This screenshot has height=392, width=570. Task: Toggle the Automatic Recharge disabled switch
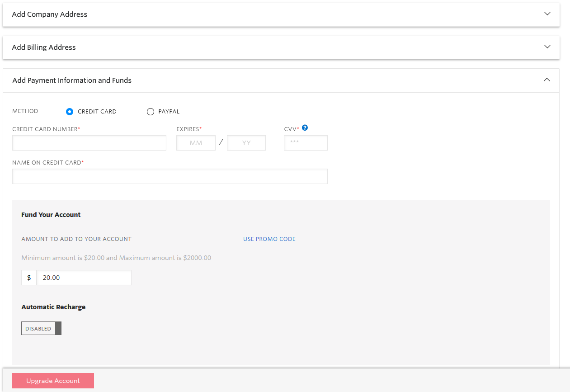[41, 329]
